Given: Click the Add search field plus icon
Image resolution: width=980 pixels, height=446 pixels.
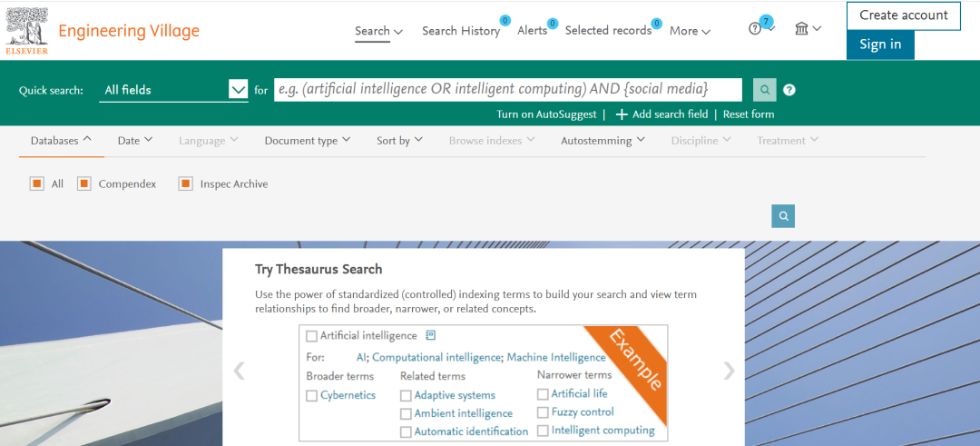Looking at the screenshot, I should (622, 114).
